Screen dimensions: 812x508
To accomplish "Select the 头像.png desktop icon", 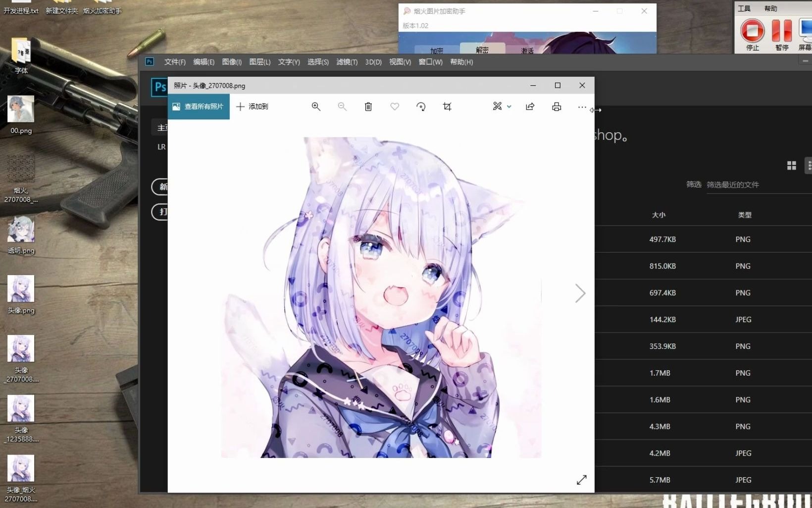I will pos(21,295).
